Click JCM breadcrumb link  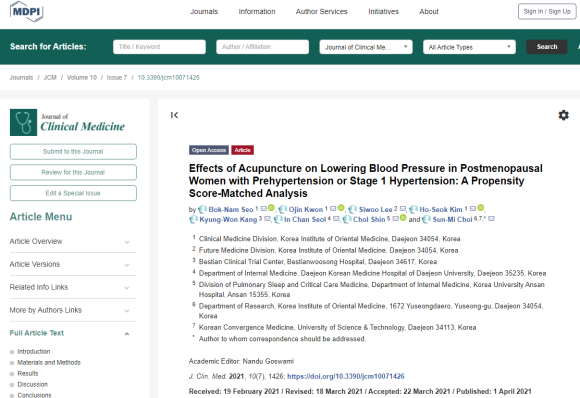point(50,78)
